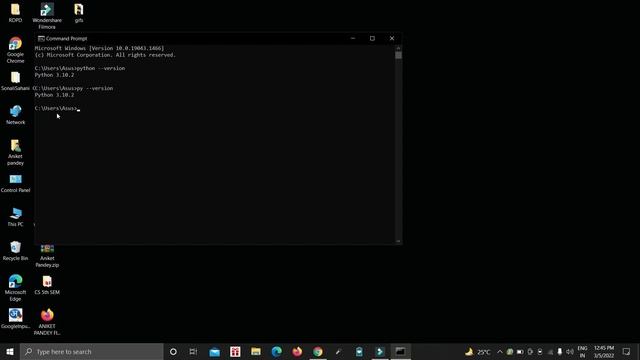Switch to Filmora in the taskbar
640x360 pixels.
coord(380,351)
